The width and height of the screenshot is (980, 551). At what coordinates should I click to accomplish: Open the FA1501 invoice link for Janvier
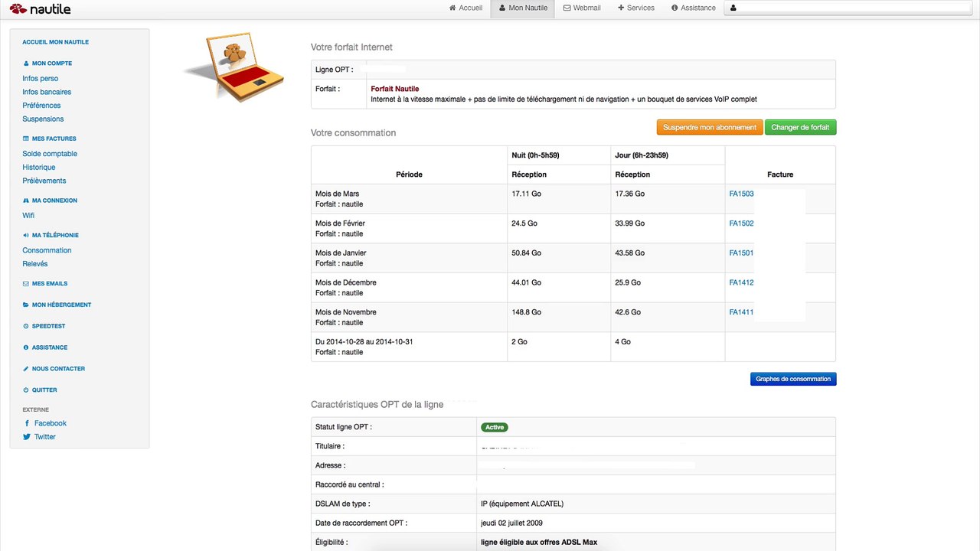[741, 253]
